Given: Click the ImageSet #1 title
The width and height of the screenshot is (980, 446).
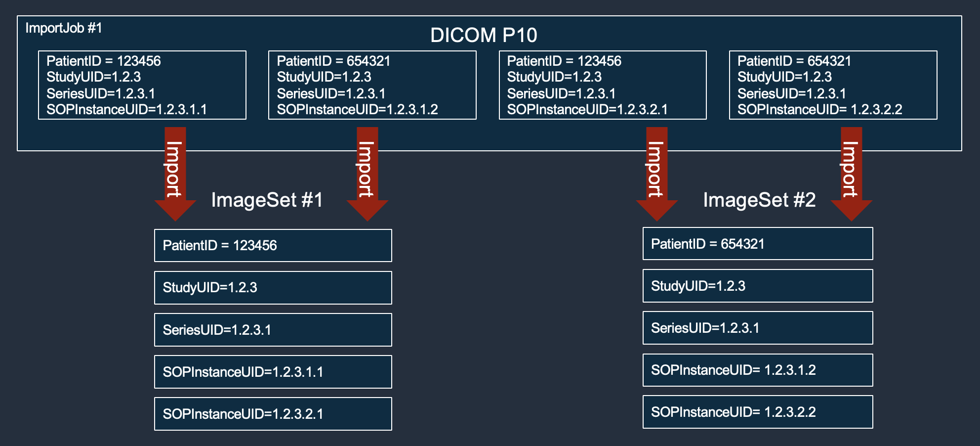Looking at the screenshot, I should [267, 200].
